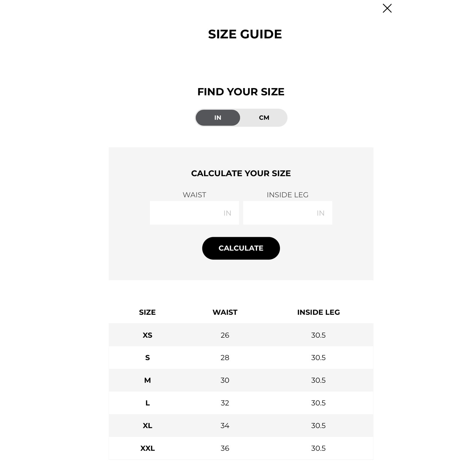Click the INSIDE LEG column header in table
Screen dimensions: 476x476
pos(318,312)
